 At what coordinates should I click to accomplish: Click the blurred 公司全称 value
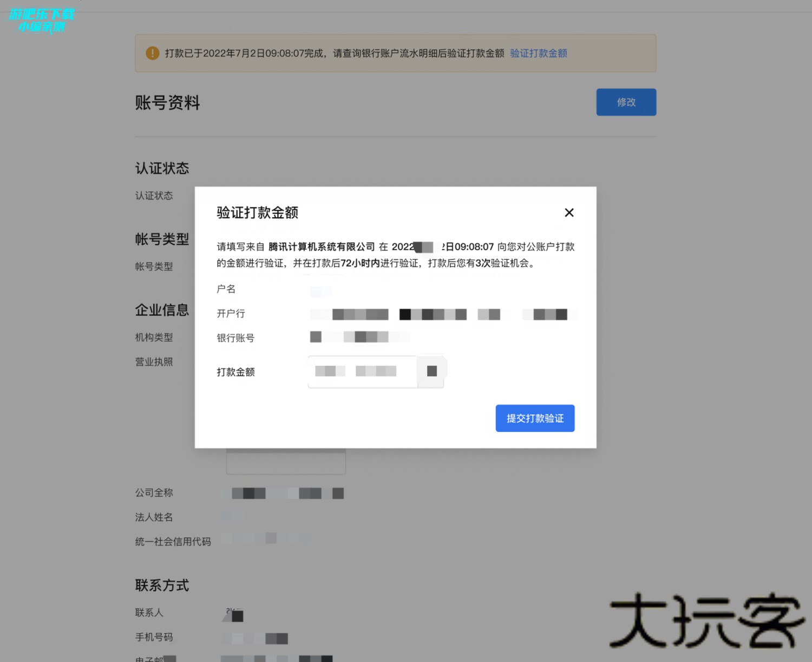[283, 493]
